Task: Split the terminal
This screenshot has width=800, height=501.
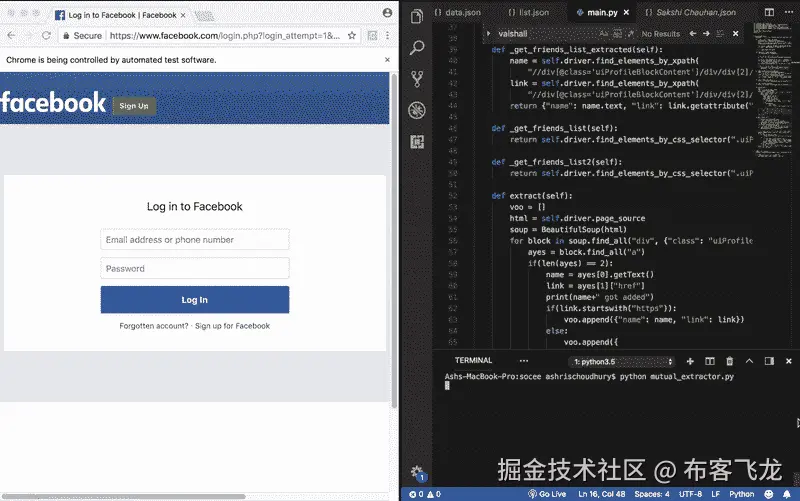Action: point(710,361)
